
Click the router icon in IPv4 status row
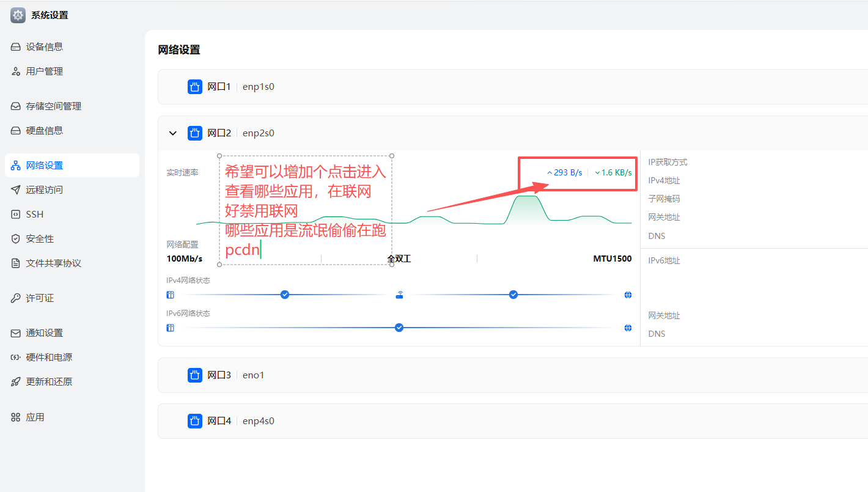(x=399, y=295)
